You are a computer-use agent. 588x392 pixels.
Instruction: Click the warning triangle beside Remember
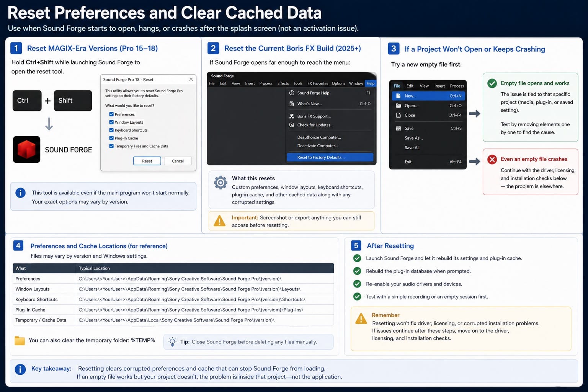click(x=361, y=318)
